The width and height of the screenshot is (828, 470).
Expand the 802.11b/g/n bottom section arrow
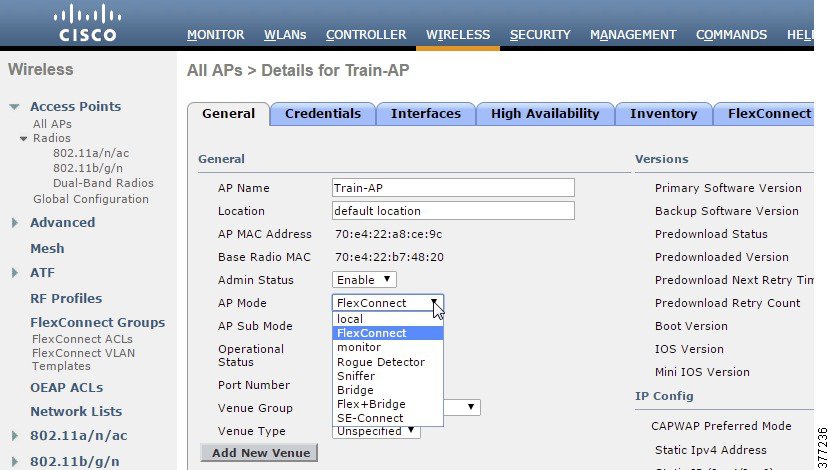point(15,462)
